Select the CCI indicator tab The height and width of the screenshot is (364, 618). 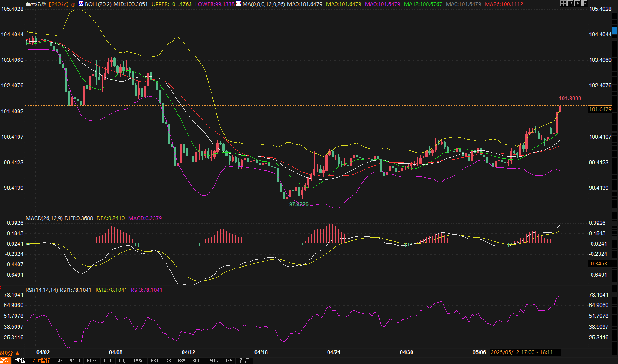click(x=108, y=361)
